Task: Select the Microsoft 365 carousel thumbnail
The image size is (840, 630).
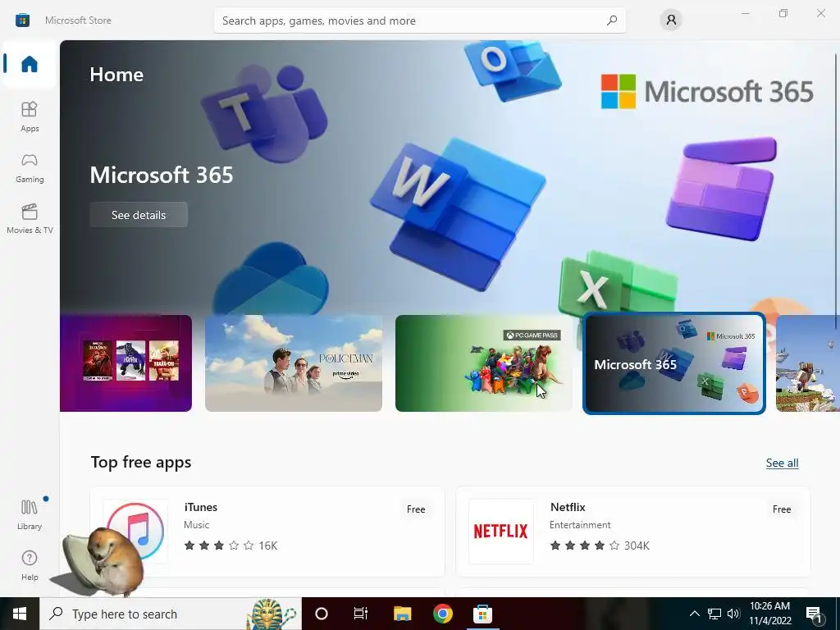Action: (x=674, y=363)
